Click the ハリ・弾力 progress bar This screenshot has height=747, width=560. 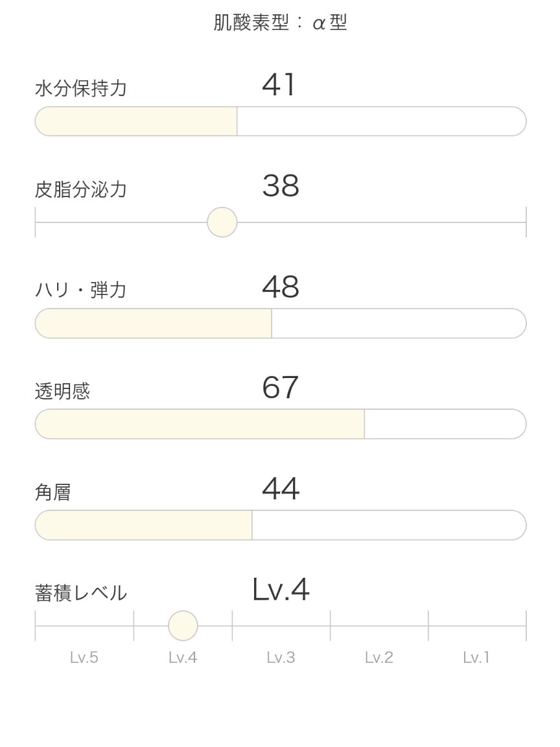click(279, 323)
